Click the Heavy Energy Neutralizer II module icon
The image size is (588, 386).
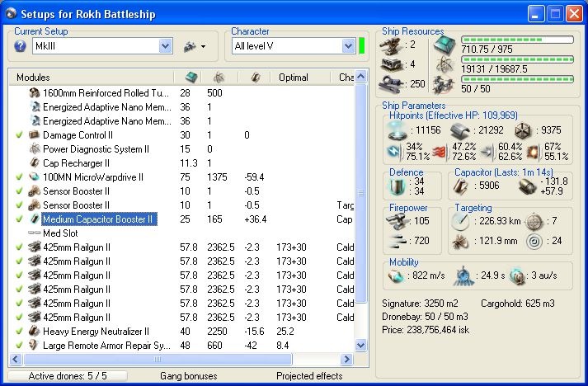34,331
